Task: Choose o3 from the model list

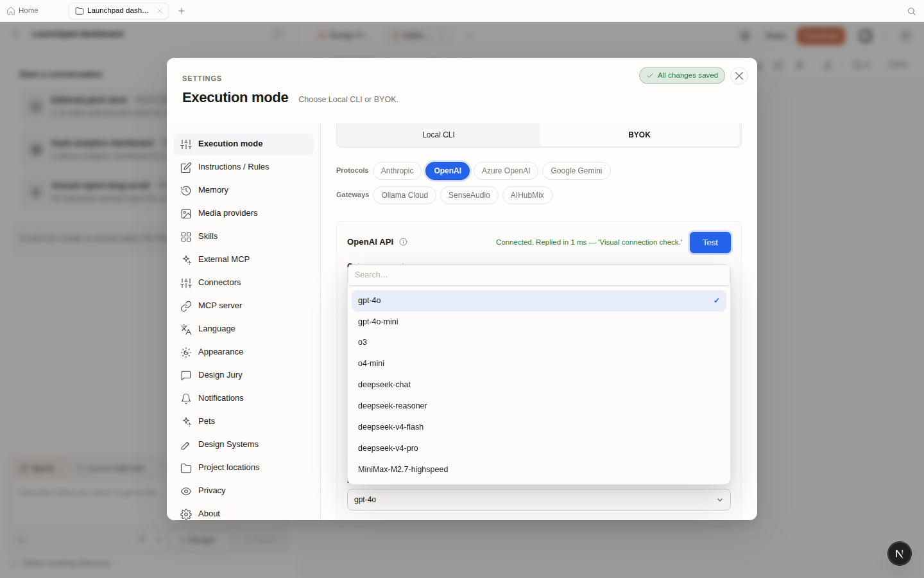Action: pyautogui.click(x=539, y=342)
